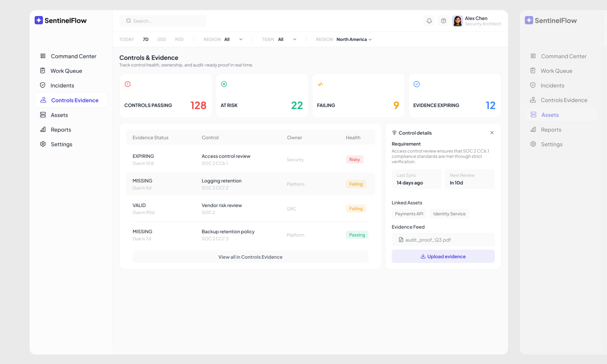This screenshot has height=364, width=607.
Task: Click Alex Chen's profile avatar
Action: (x=457, y=21)
